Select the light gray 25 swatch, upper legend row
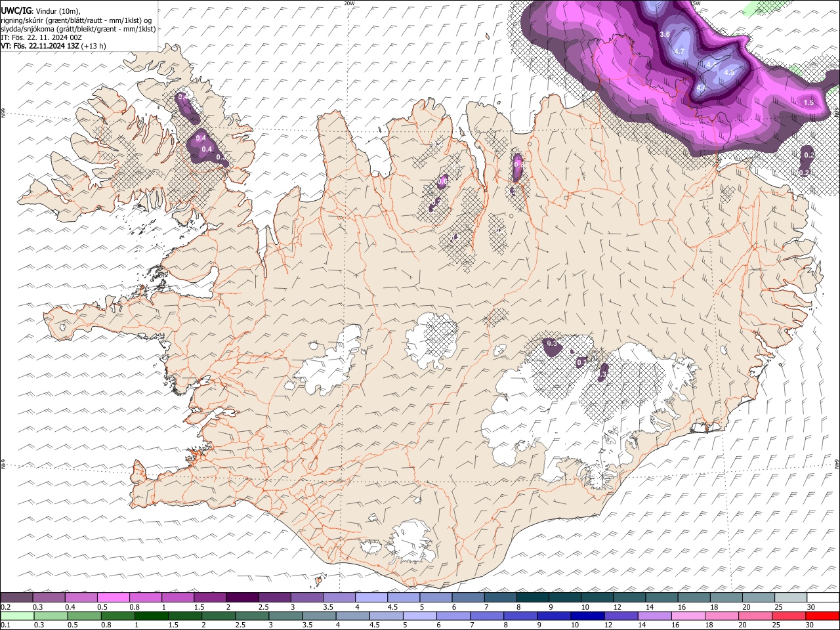Viewport: 840px width, 630px height. (791, 597)
